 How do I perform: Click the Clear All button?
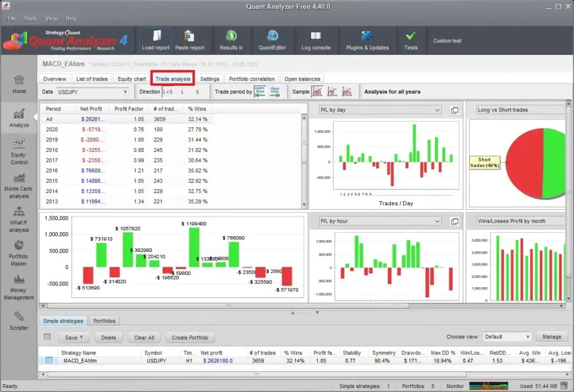coord(144,338)
